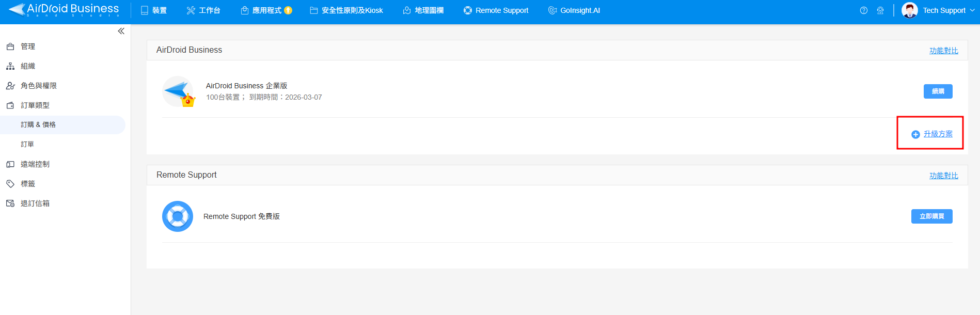This screenshot has width=980, height=315.
Task: Click the orange upgrade badge beside 應用程式
Action: coord(288,10)
